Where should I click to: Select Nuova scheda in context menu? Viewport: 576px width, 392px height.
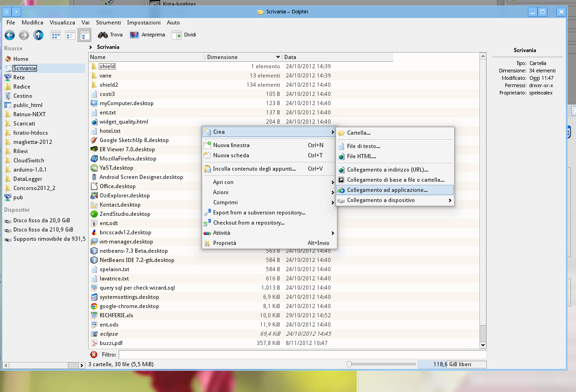pos(270,155)
